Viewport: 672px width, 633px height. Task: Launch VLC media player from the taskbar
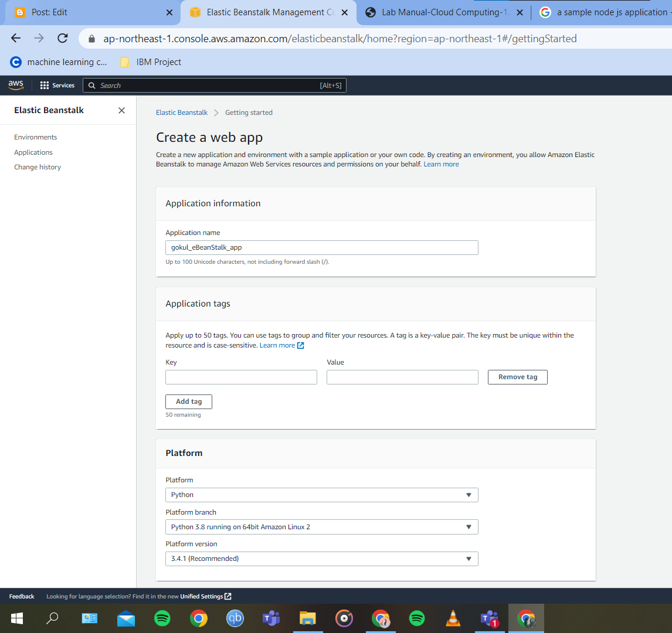click(453, 618)
